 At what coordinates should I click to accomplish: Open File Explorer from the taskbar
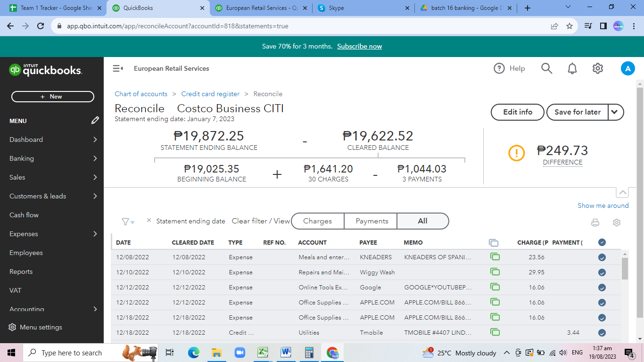click(x=216, y=353)
